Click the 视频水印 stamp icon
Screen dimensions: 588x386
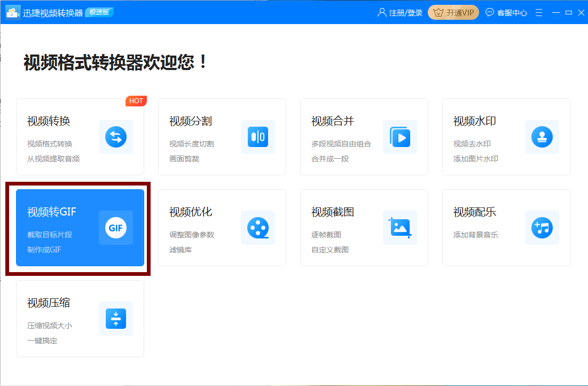click(x=542, y=137)
